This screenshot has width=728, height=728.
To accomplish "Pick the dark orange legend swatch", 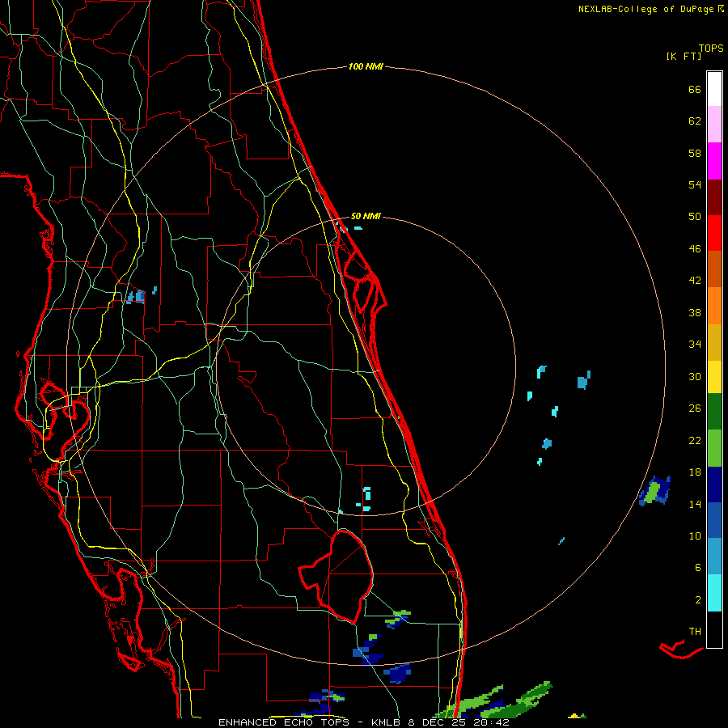I will pyautogui.click(x=714, y=269).
